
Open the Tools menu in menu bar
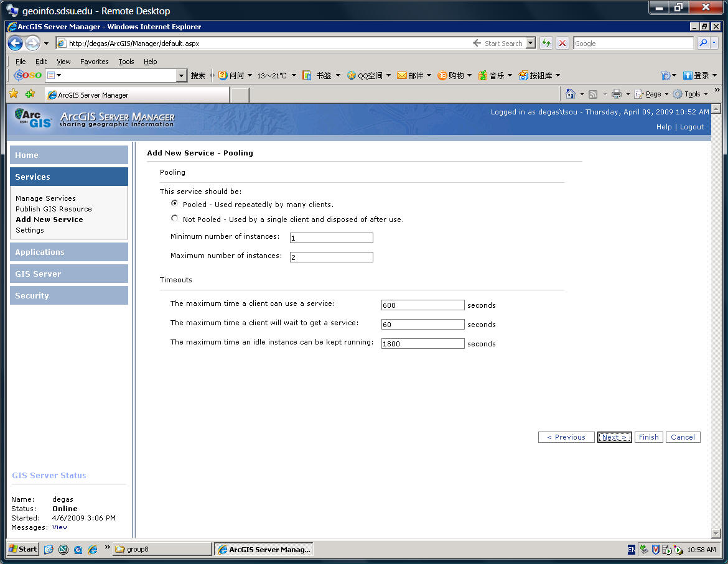tap(126, 61)
